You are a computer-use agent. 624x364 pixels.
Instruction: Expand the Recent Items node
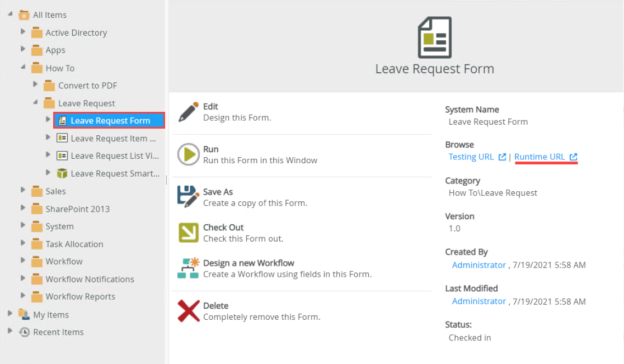click(x=10, y=331)
